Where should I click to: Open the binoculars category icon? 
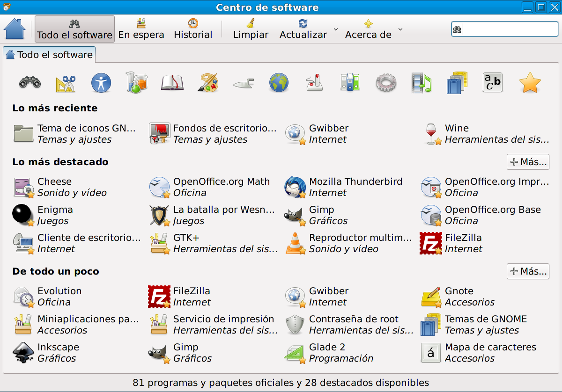[x=30, y=83]
